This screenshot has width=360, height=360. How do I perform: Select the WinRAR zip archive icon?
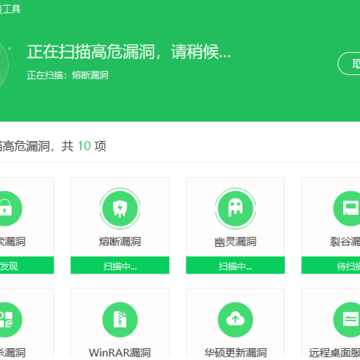pyautogui.click(x=120, y=320)
